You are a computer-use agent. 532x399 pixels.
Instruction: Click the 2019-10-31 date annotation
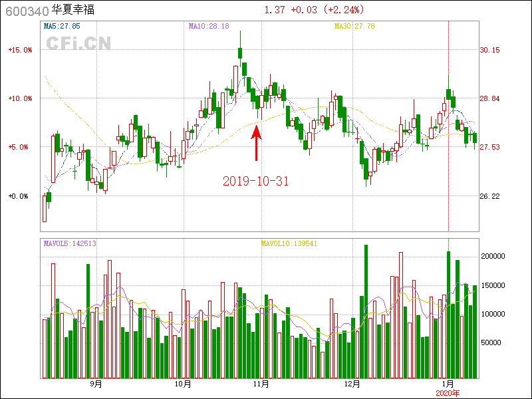255,181
